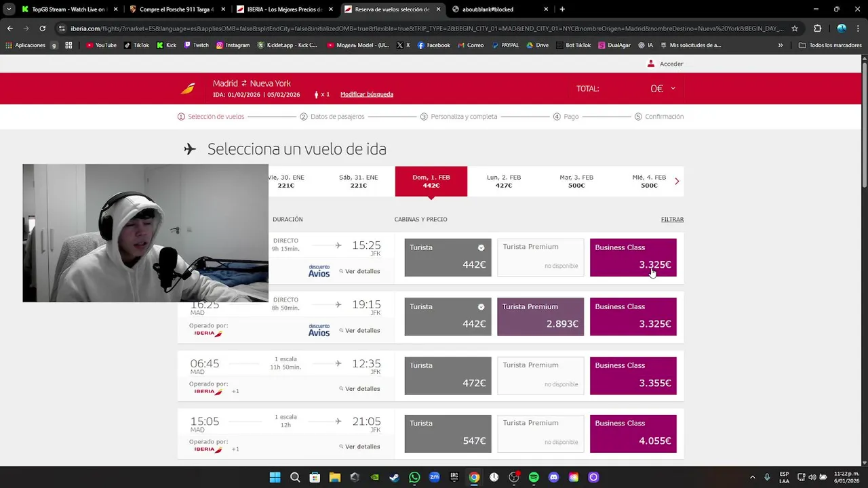Viewport: 868px width, 488px height.
Task: Open Epic Games launcher from the taskbar
Action: coord(454,477)
